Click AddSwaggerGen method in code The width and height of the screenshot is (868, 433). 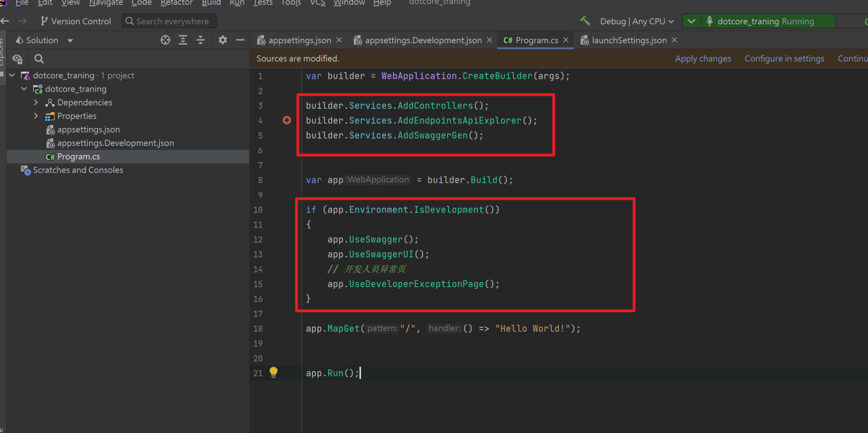tap(432, 135)
